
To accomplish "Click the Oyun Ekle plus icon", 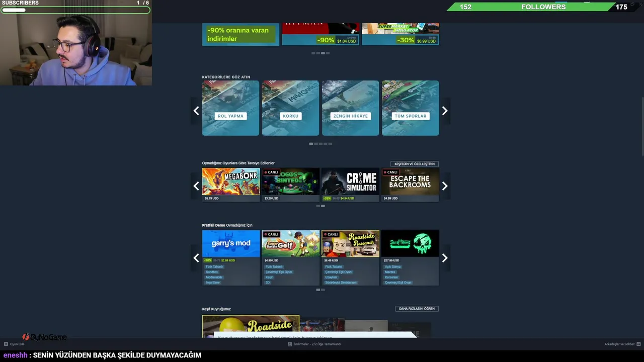I will pos(6,344).
